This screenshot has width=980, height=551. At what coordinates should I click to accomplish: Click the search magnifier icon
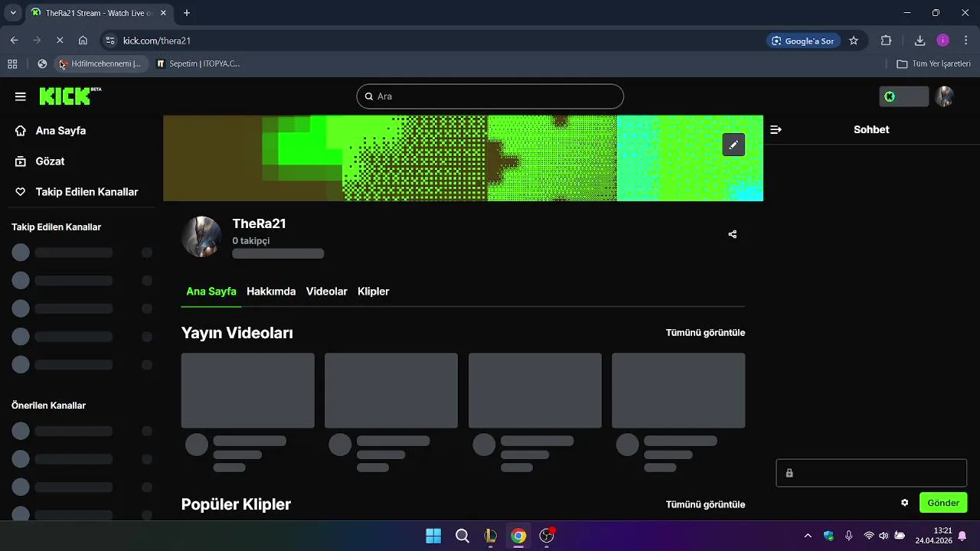tap(369, 96)
